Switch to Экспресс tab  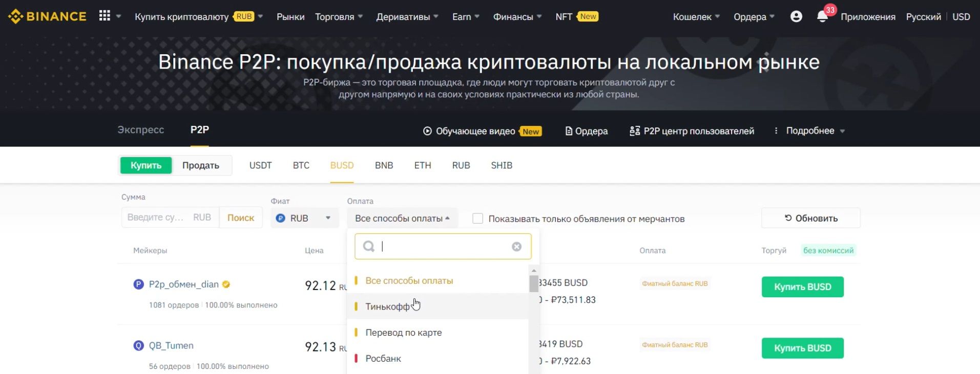click(x=141, y=130)
